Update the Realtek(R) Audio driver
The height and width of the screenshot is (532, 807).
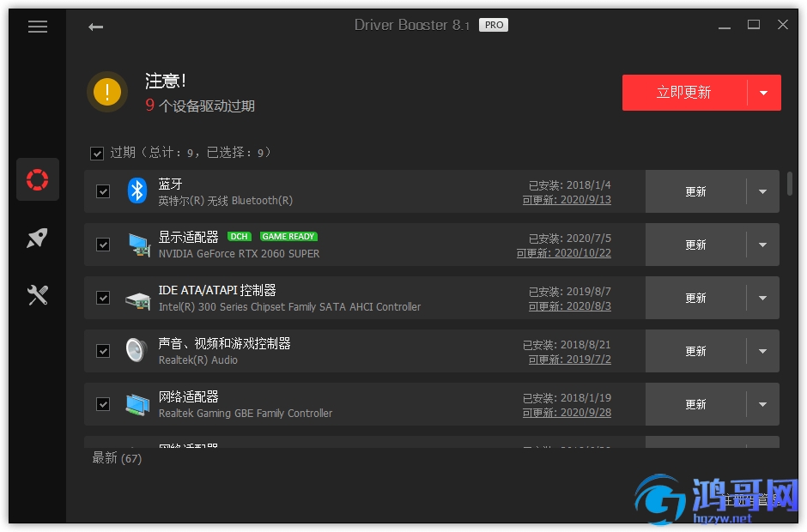coord(696,352)
